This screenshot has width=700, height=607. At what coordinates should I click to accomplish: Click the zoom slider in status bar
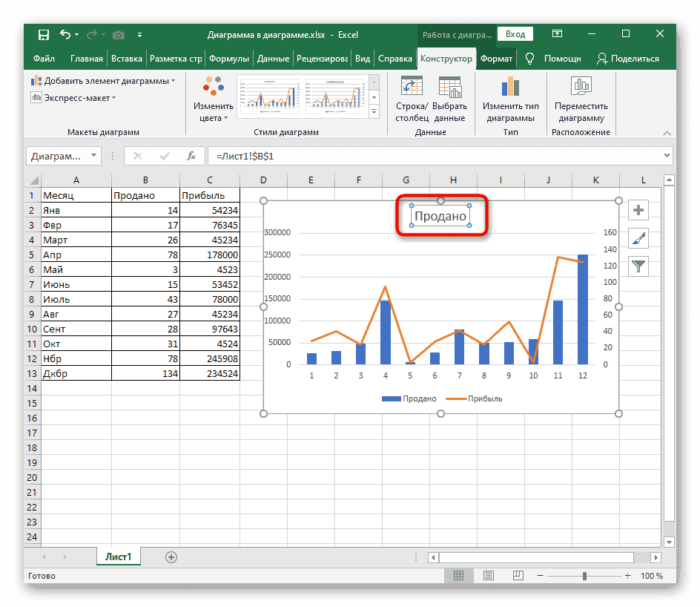point(585,576)
